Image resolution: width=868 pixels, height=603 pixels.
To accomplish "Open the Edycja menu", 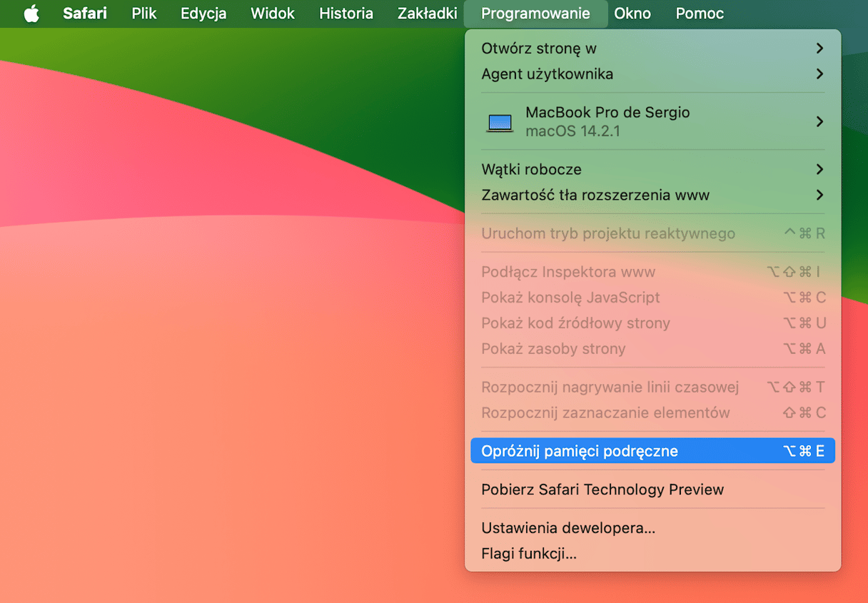I will pyautogui.click(x=203, y=14).
